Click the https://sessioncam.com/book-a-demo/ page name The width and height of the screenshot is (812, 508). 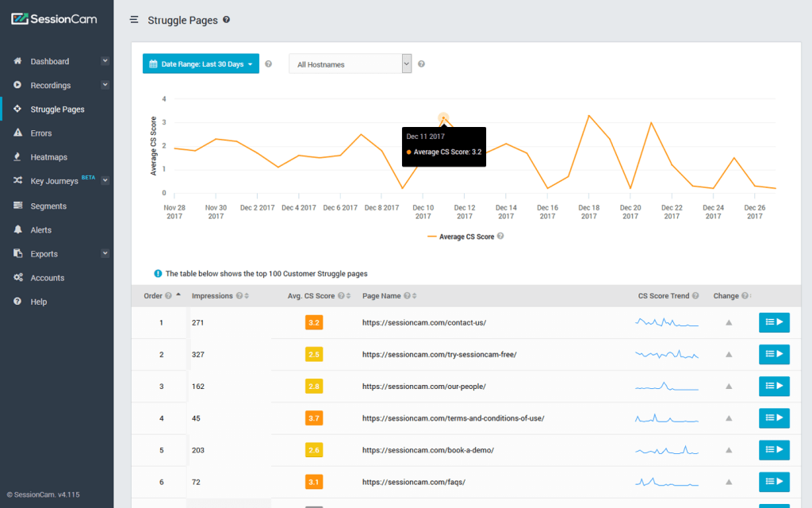[428, 450]
